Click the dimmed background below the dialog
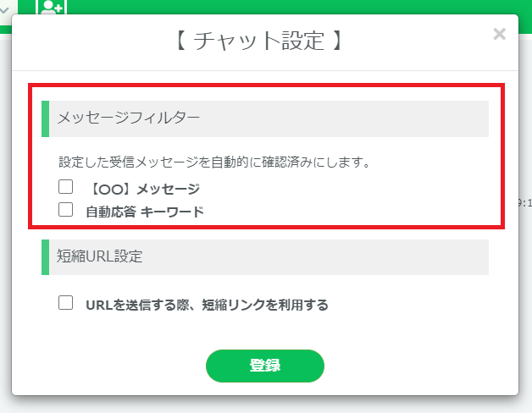The height and width of the screenshot is (413, 532). tap(265, 405)
